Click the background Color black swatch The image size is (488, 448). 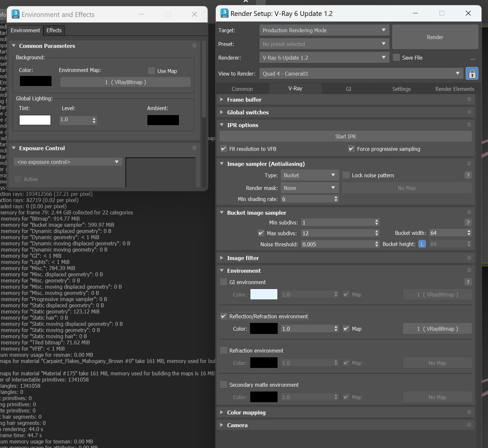pos(36,81)
